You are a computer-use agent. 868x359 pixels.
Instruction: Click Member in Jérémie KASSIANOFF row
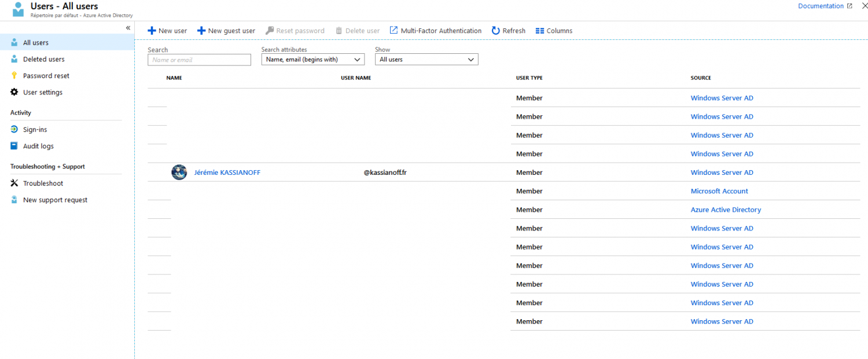[529, 173]
